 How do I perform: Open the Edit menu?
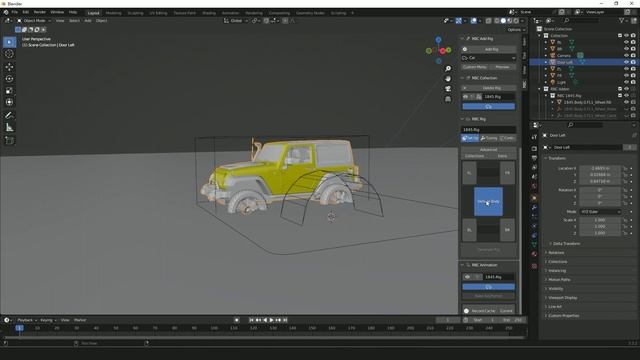tap(26, 13)
